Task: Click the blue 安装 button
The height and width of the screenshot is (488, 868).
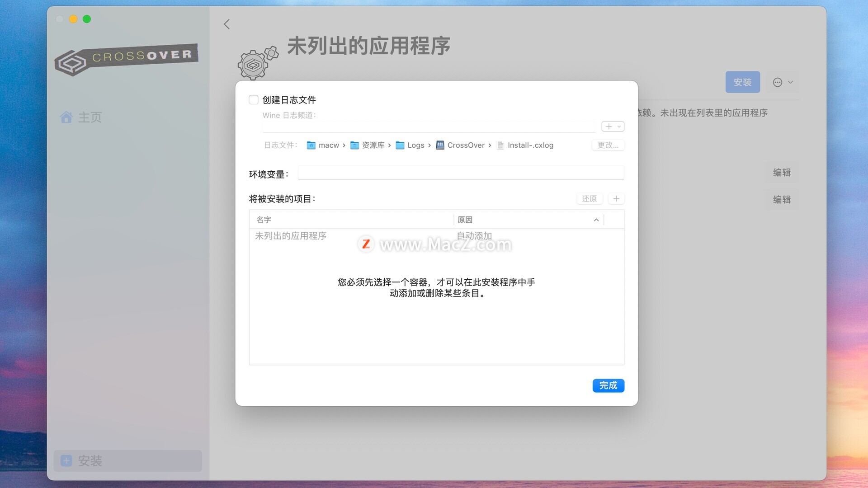Action: click(742, 82)
